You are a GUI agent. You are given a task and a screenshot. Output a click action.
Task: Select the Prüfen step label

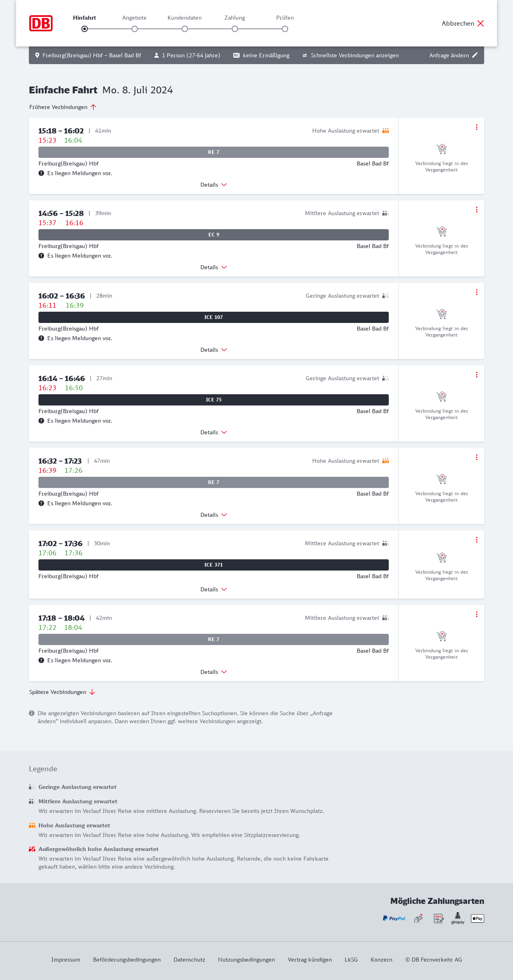(x=285, y=18)
